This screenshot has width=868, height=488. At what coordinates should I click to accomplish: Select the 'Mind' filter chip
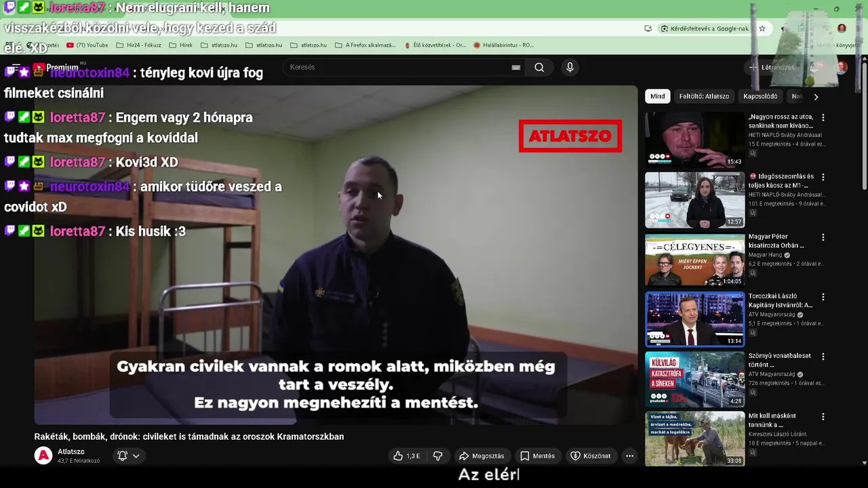click(658, 96)
